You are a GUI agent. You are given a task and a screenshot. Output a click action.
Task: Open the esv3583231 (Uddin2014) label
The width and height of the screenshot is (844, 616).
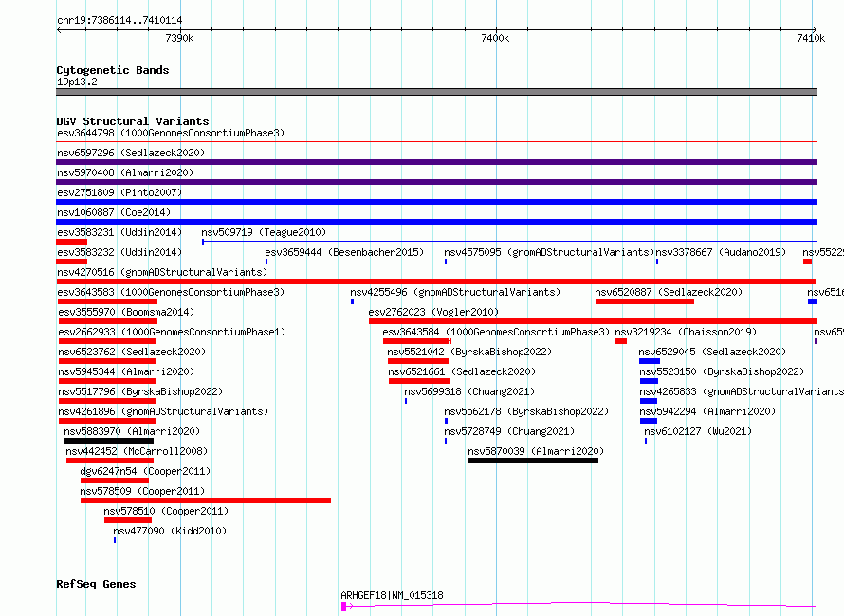coord(119,232)
